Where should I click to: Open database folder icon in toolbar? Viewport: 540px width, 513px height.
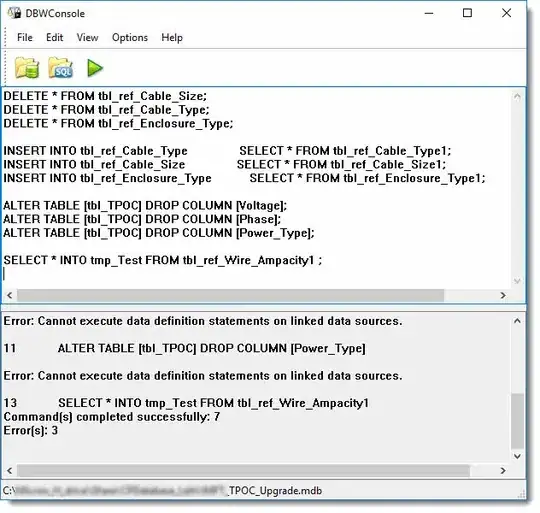click(27, 68)
